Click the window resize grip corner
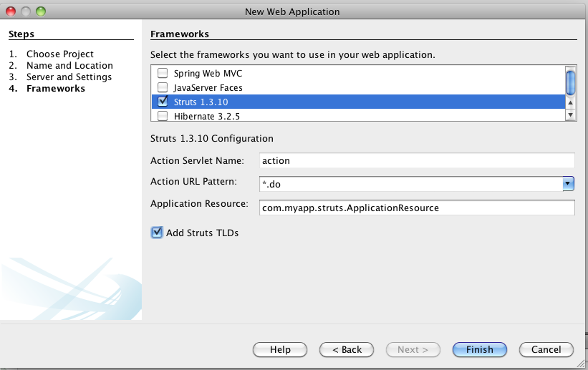 pos(581,364)
